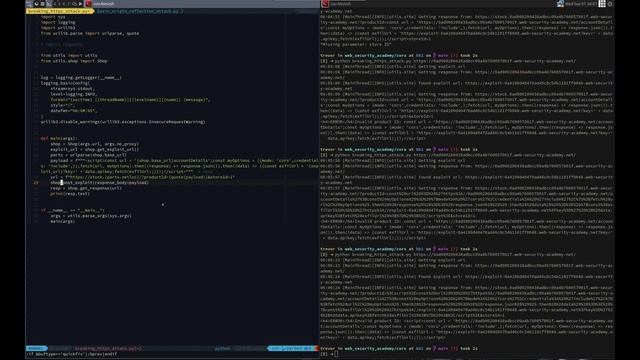This screenshot has width=640, height=360.
Task: Click the 'python' filetype label in the status line
Action: [x=222, y=349]
